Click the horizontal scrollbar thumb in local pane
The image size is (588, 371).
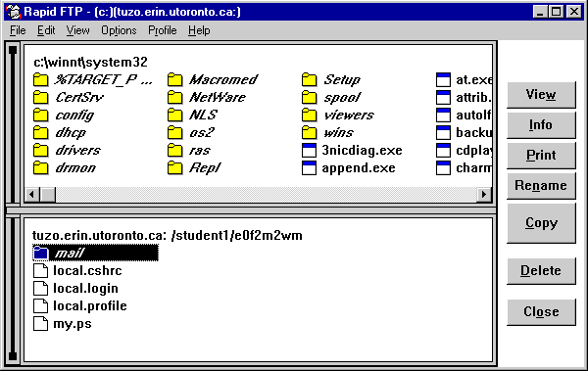click(48, 194)
